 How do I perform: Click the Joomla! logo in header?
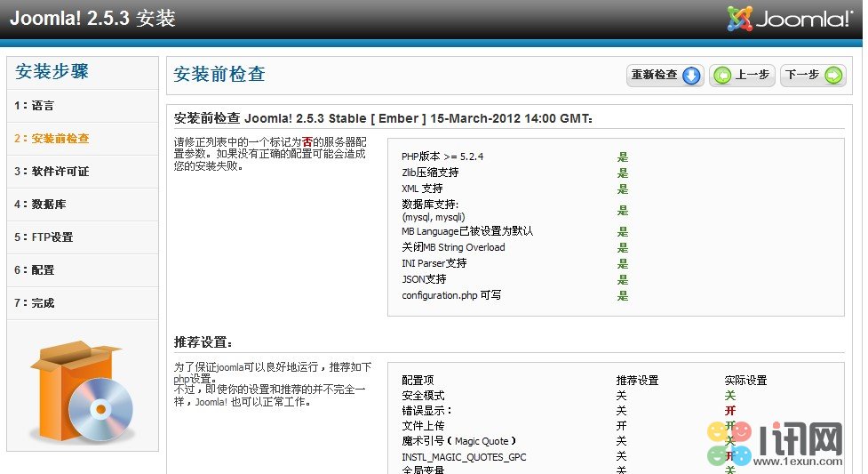[789, 19]
